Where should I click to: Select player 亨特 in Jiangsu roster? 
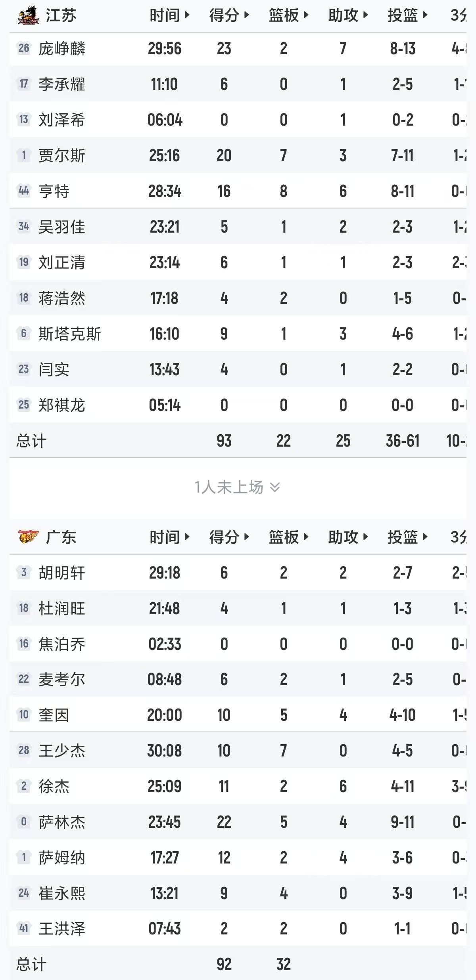tap(54, 191)
